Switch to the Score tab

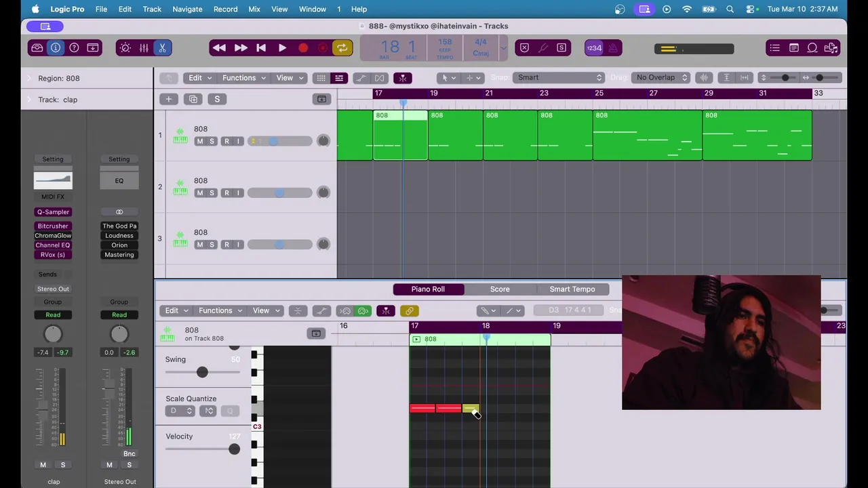click(x=500, y=289)
